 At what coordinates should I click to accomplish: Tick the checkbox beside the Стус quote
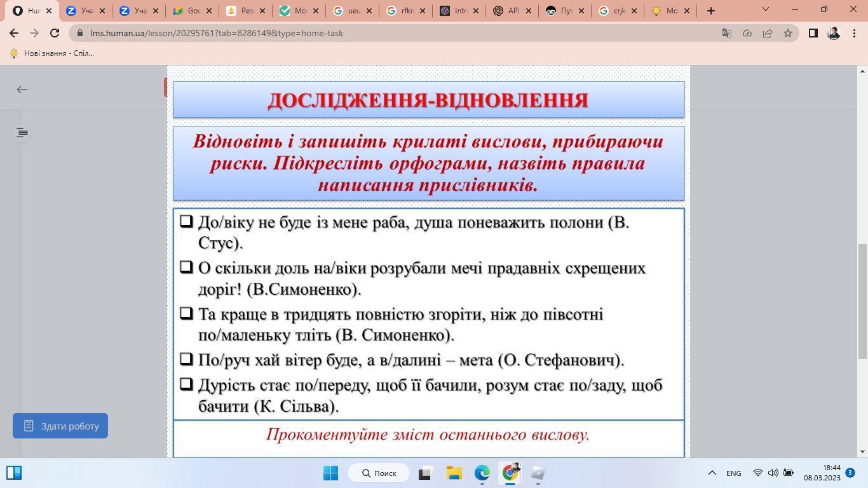[x=186, y=221]
